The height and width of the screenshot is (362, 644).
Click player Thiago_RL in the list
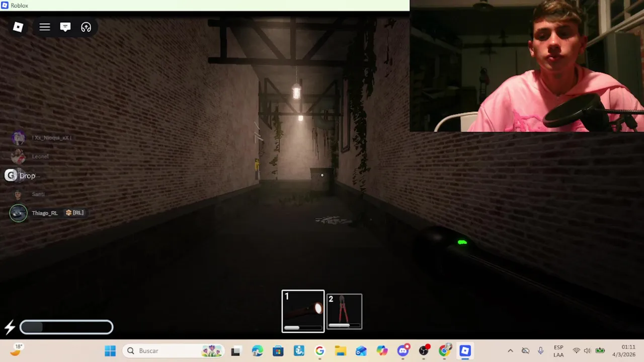[x=45, y=213]
